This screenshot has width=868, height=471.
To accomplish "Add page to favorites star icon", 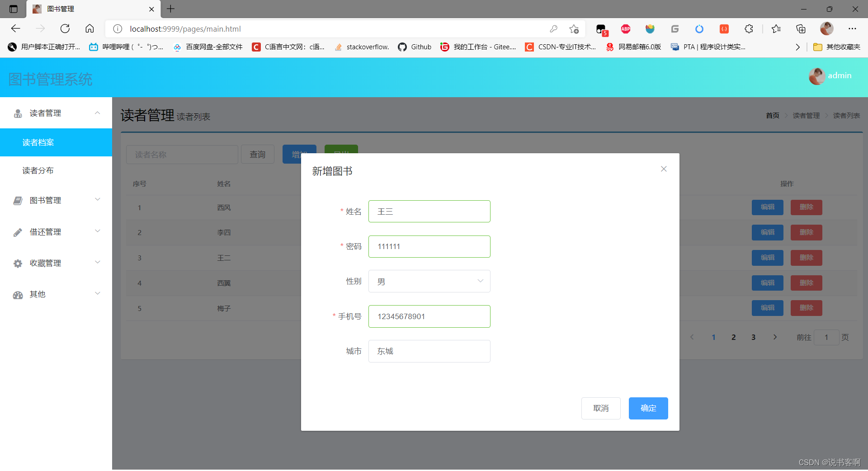I will point(574,29).
